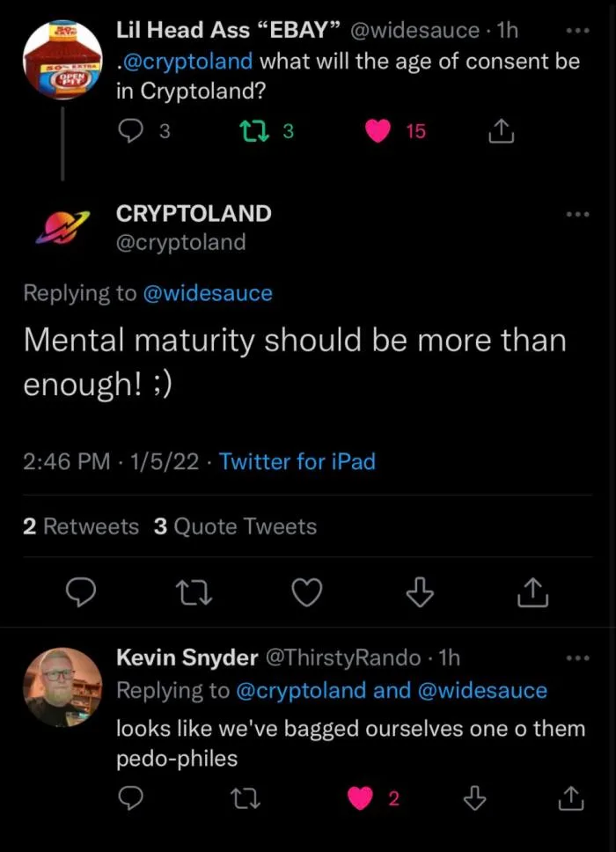This screenshot has height=852, width=616.
Task: Open the Twitter for iPad source link
Action: click(297, 460)
